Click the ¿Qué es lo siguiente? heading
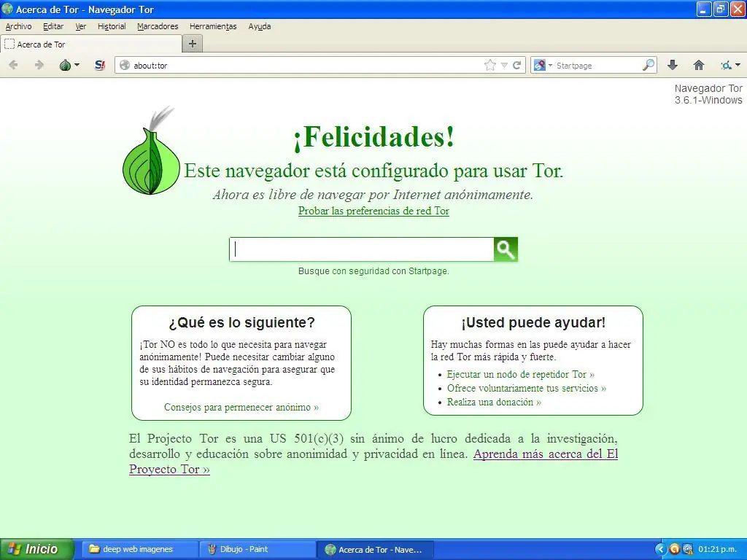 (x=241, y=322)
